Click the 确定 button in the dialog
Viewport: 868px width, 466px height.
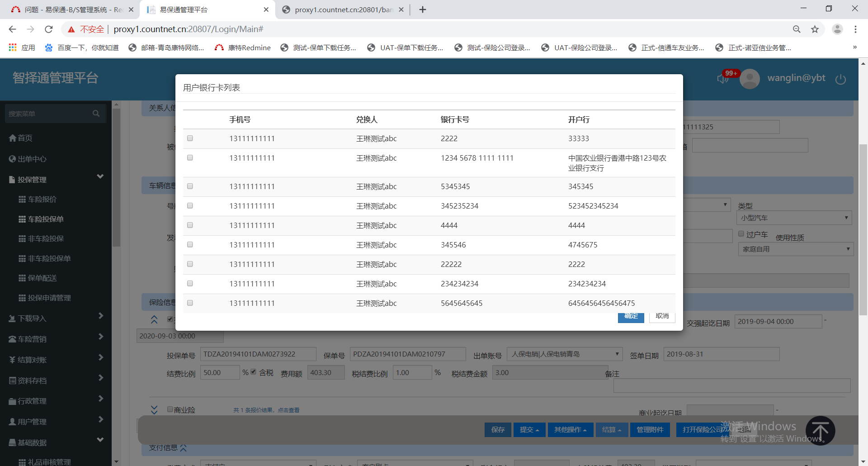(x=631, y=316)
